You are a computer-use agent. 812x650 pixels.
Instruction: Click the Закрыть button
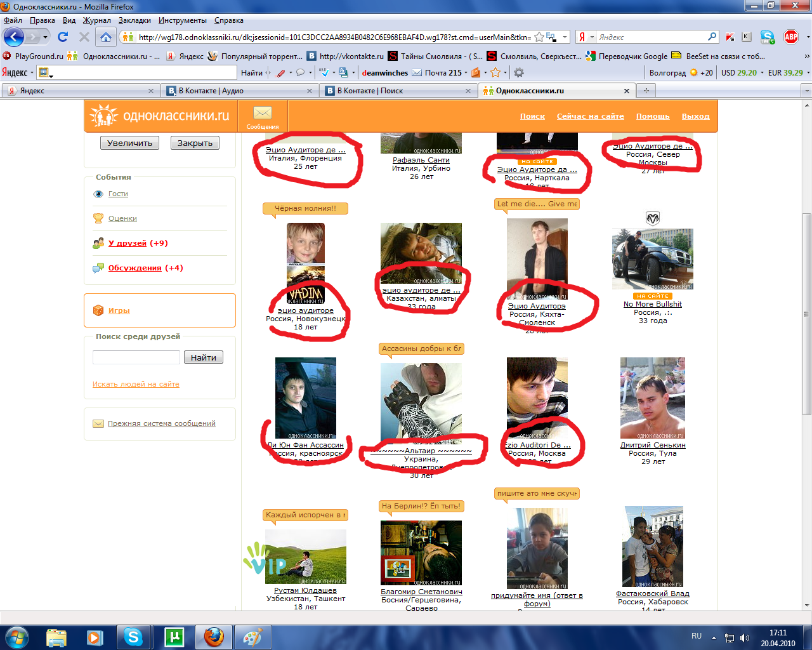coord(195,143)
